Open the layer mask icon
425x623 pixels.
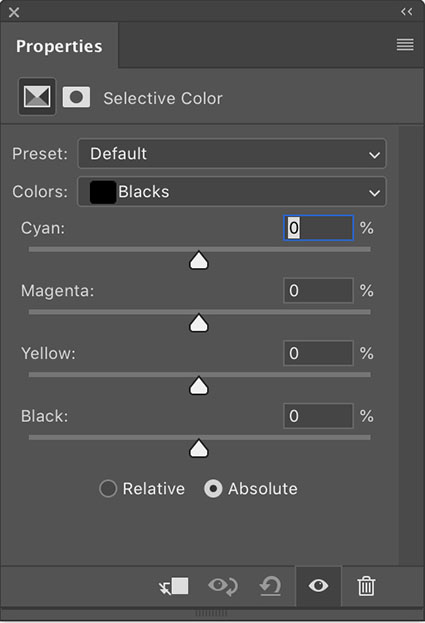[x=76, y=97]
